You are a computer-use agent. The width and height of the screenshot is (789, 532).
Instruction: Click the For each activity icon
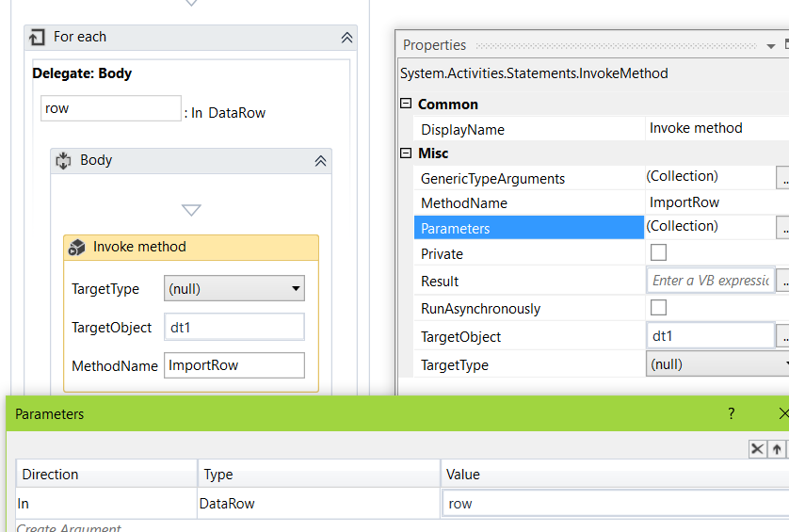(x=38, y=38)
